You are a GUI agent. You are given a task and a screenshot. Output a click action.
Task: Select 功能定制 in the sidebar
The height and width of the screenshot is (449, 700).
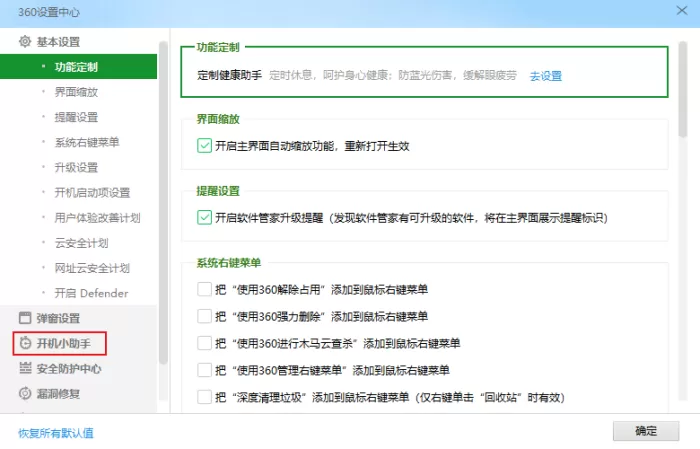78,67
